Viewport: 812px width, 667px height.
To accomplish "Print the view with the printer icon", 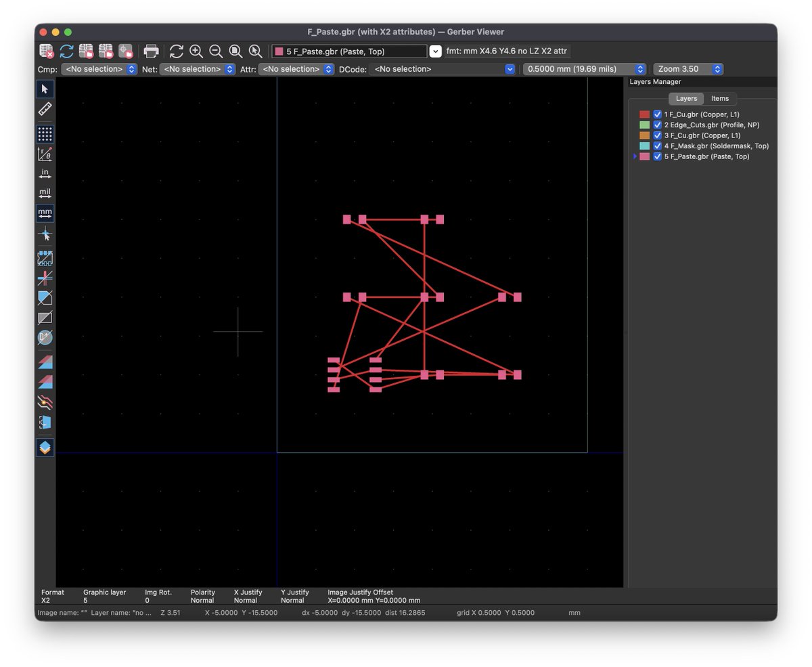I will (x=152, y=51).
